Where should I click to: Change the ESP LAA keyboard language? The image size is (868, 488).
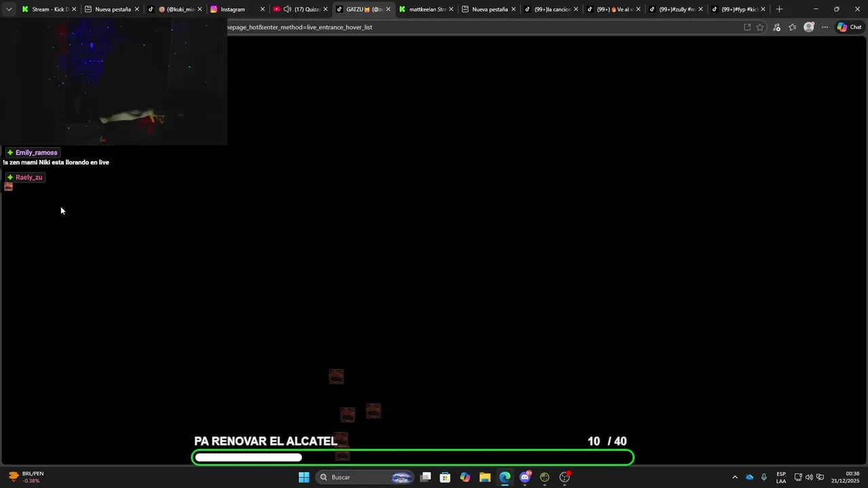781,477
